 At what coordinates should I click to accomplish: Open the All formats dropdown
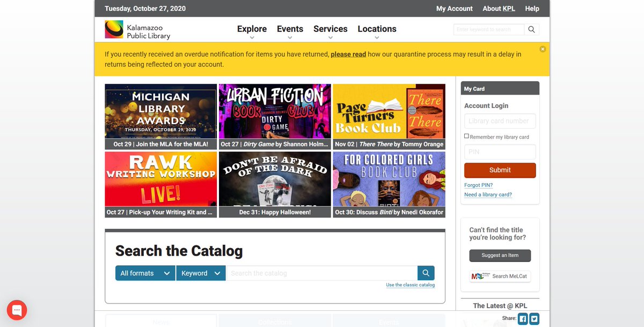145,273
